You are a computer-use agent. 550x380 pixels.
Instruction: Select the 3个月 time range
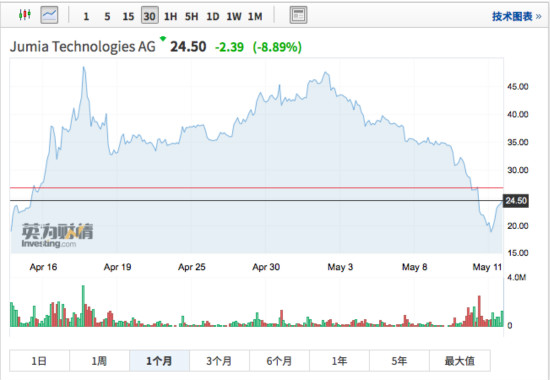[x=219, y=361]
